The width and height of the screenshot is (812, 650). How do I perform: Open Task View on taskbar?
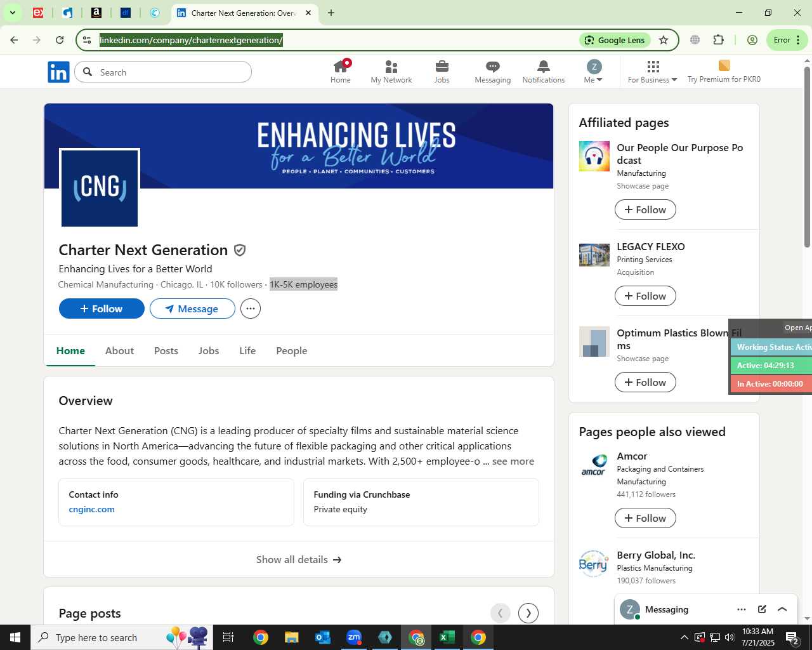click(228, 637)
